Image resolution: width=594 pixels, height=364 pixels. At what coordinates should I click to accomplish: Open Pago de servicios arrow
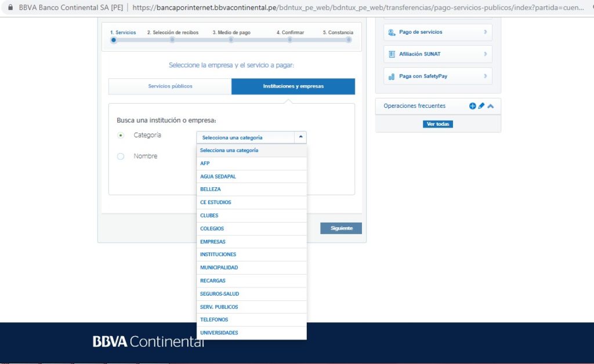pos(486,32)
